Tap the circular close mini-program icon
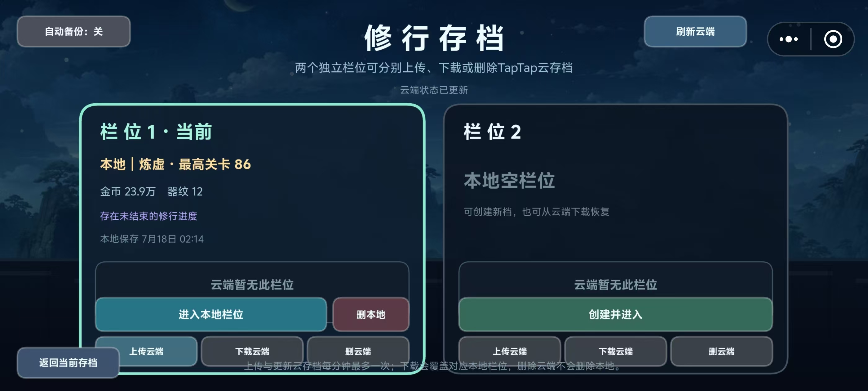Viewport: 868px width, 391px height. pos(833,39)
